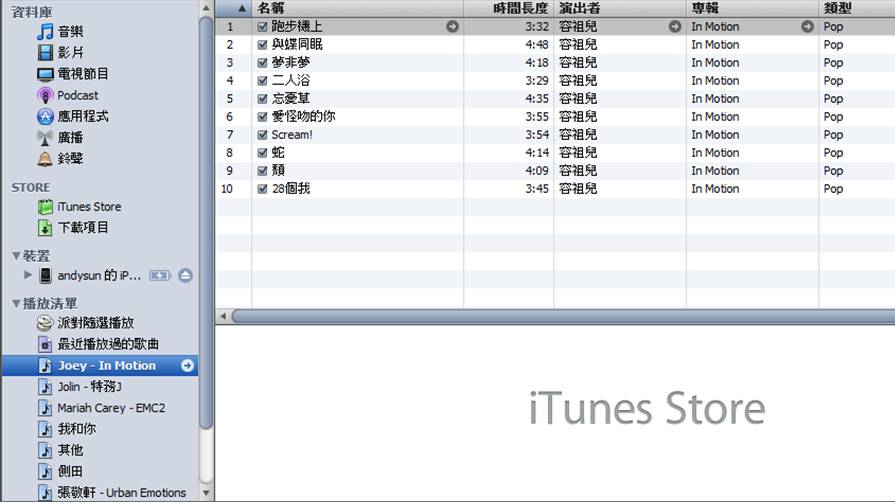895x502 pixels.
Task: Sort by the 專輯 album column header
Action: [752, 8]
